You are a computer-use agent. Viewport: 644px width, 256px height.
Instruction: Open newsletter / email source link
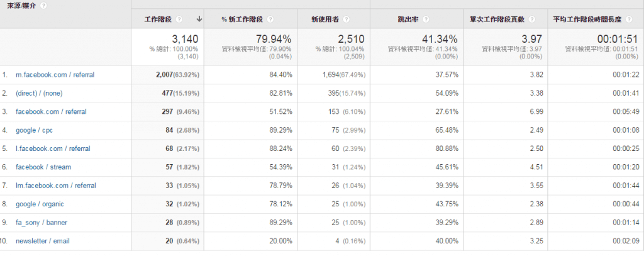point(43,241)
